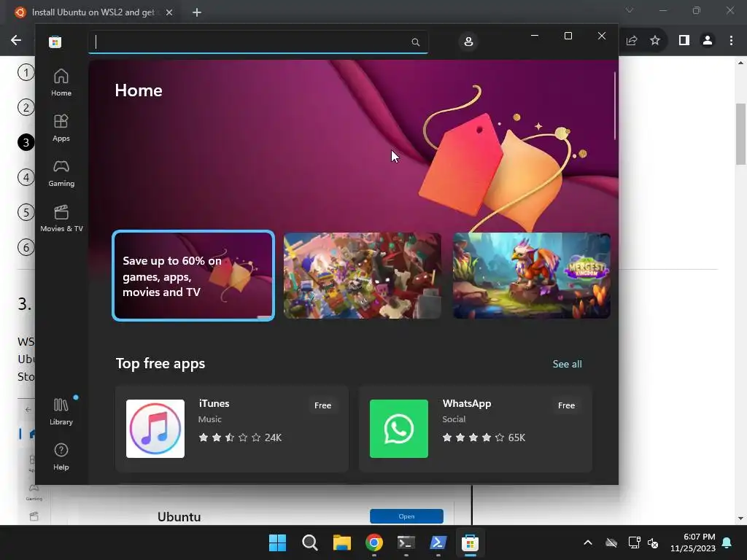
Task: Focus the Microsoft Store search box
Action: tap(258, 42)
